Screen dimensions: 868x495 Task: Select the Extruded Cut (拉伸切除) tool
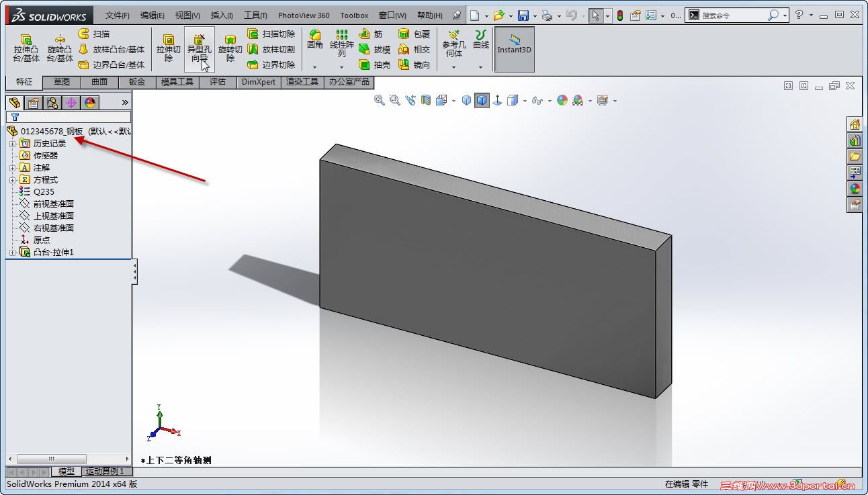click(168, 48)
